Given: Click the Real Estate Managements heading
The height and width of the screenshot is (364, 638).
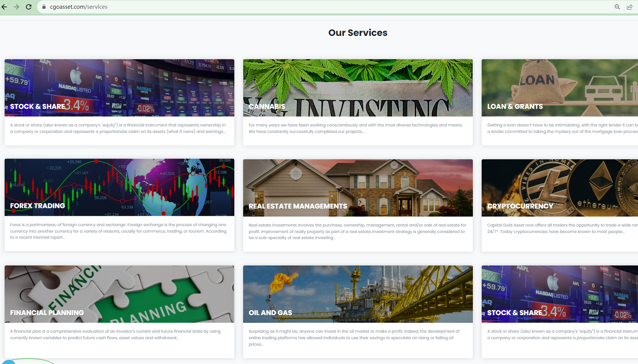Looking at the screenshot, I should pos(298,206).
